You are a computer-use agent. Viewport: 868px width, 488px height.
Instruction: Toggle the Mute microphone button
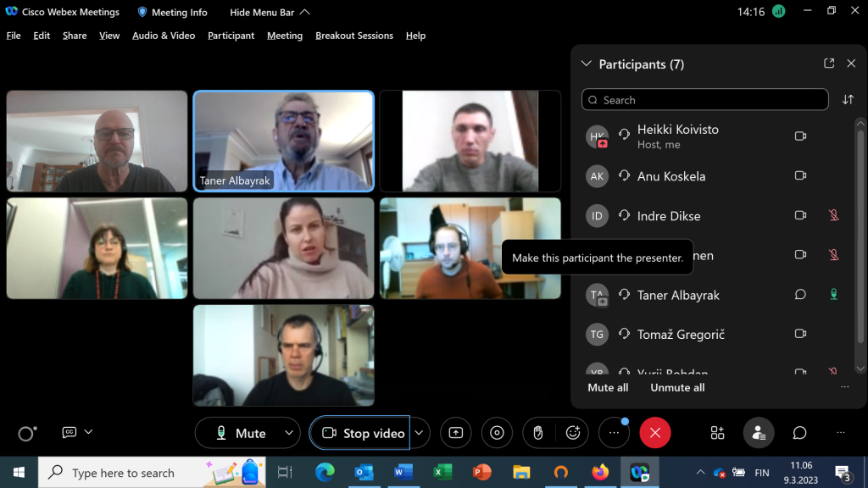[240, 433]
